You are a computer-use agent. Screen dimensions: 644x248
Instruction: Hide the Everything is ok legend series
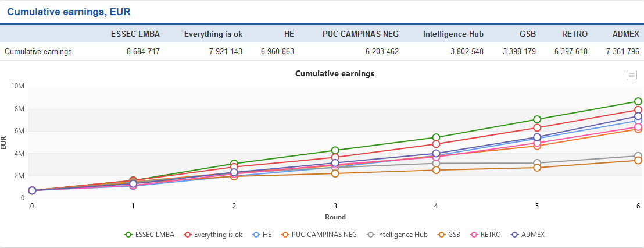(x=213, y=235)
